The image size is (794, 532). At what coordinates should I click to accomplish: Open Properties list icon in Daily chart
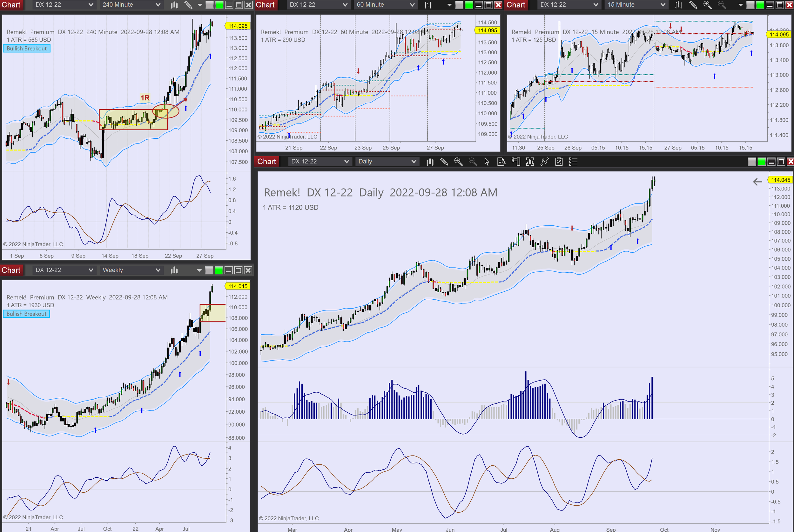tap(573, 162)
